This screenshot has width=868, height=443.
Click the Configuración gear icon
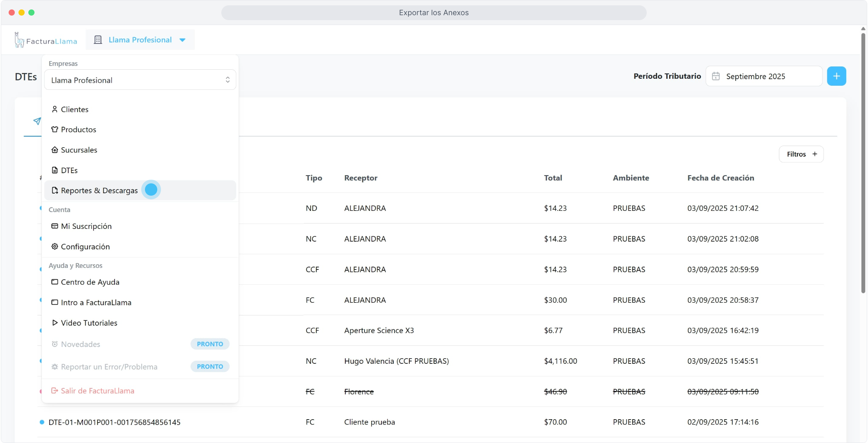tap(55, 247)
